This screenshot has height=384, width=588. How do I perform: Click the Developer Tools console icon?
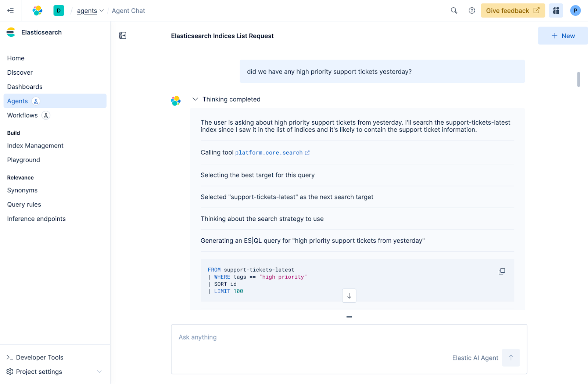tap(10, 358)
